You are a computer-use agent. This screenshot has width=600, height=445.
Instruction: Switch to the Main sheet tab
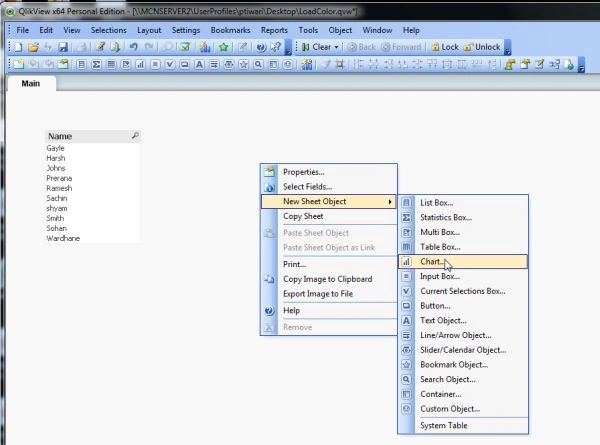pos(31,83)
